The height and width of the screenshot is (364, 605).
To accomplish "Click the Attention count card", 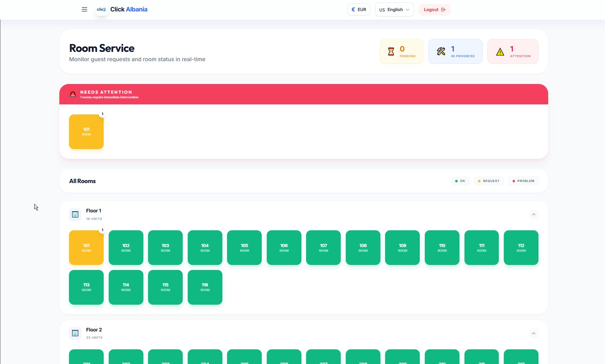I will [x=513, y=51].
